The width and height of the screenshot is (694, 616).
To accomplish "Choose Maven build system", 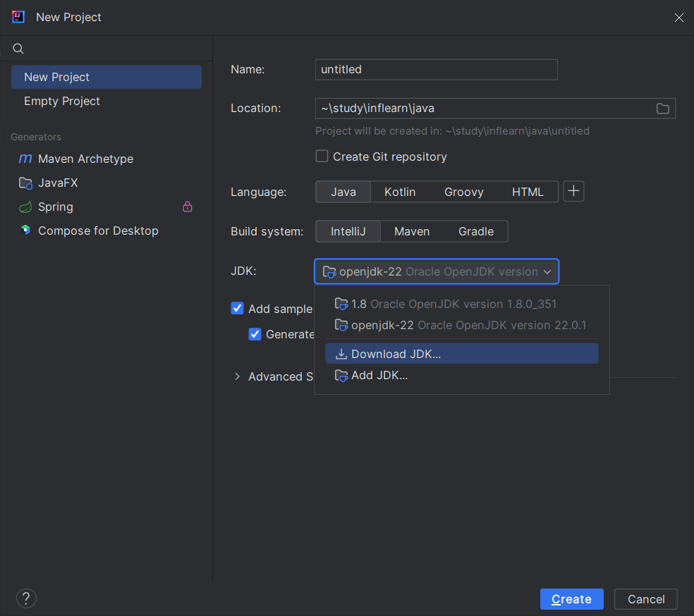I will (x=412, y=231).
